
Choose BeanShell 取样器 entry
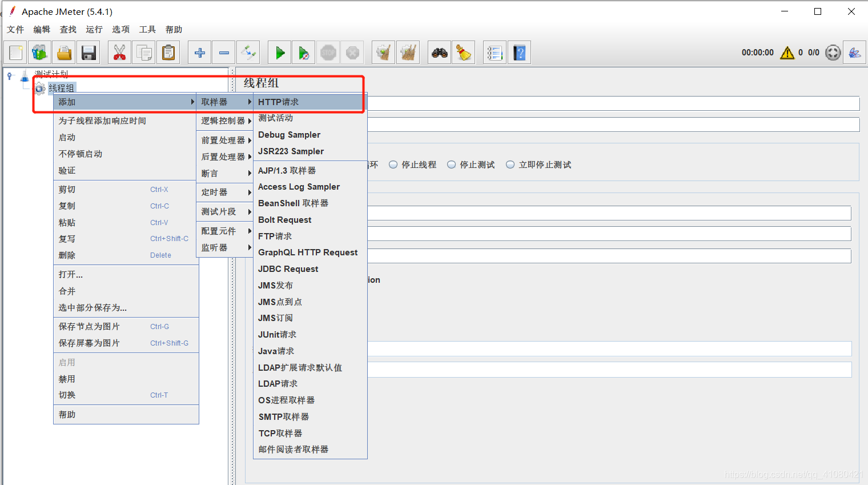pos(310,203)
